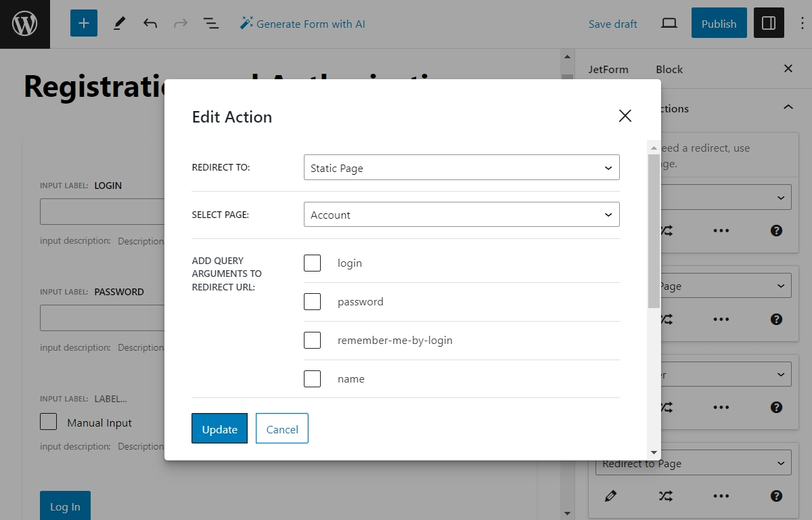Click the Generate Form with AI wand icon
This screenshot has height=520, width=812.
[x=245, y=23]
